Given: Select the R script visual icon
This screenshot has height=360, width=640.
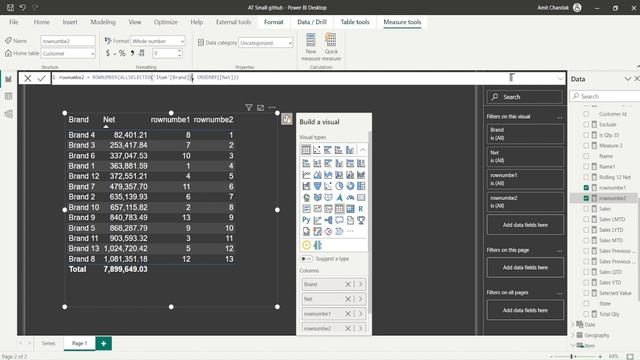Looking at the screenshot, I should tap(361, 209).
